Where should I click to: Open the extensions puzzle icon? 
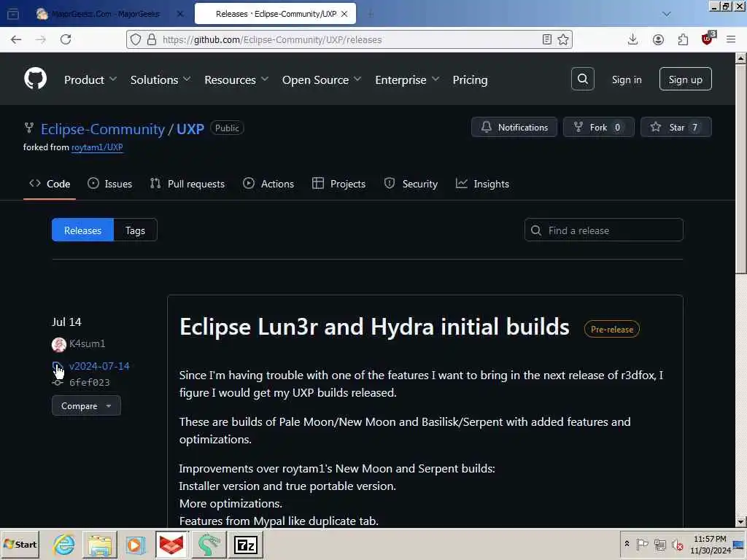[683, 39]
